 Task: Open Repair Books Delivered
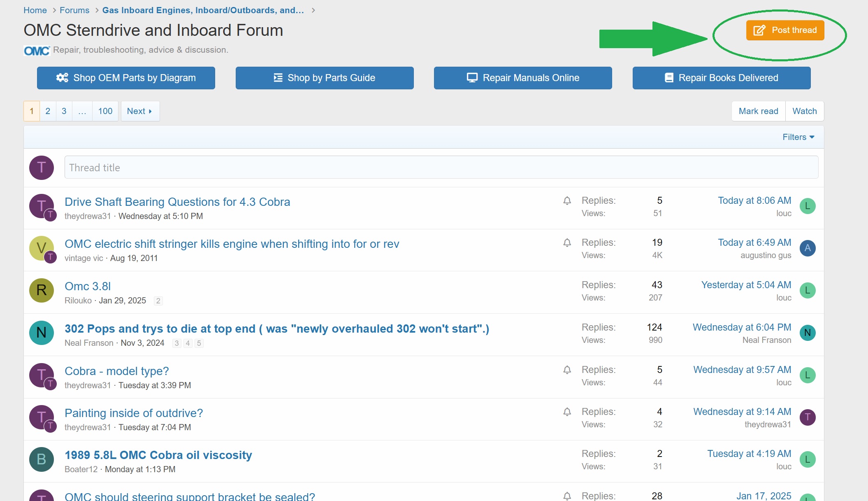pyautogui.click(x=722, y=78)
